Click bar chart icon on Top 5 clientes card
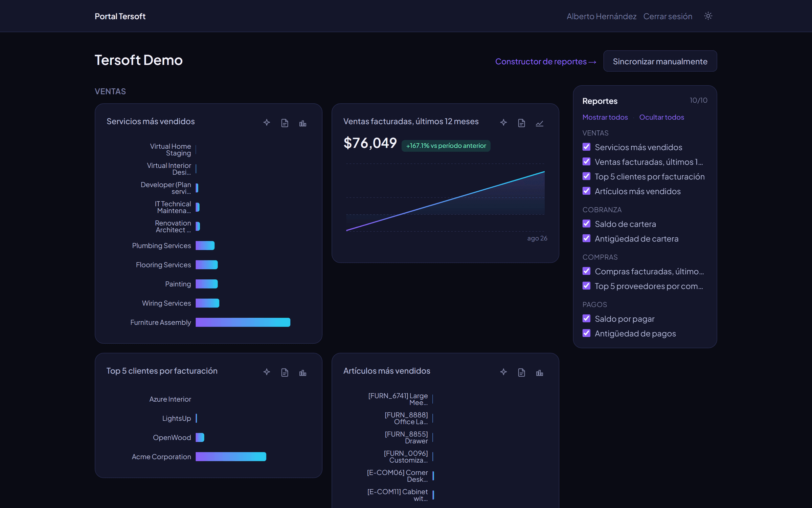Viewport: 812px width, 508px height. pos(302,373)
